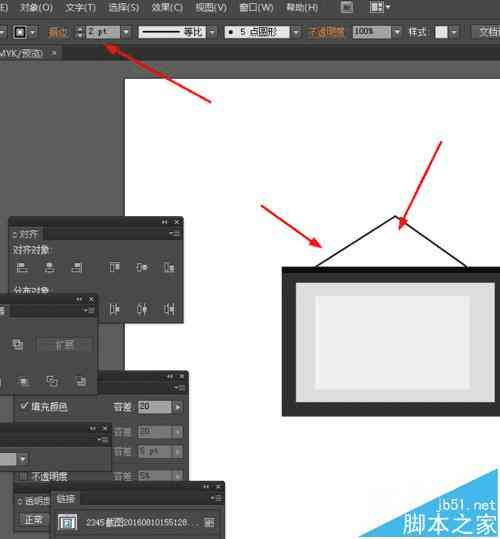Screen dimensions: 500x539
Task: Click horizontal align center icon in Align panel
Action: (50, 267)
